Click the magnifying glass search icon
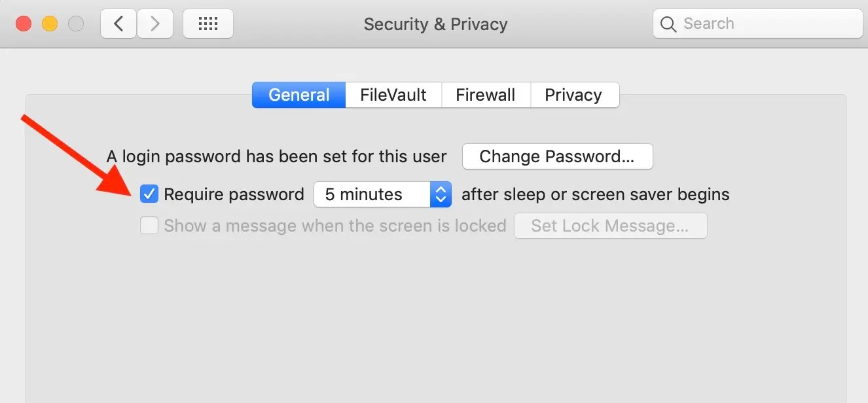The image size is (868, 403). point(668,24)
